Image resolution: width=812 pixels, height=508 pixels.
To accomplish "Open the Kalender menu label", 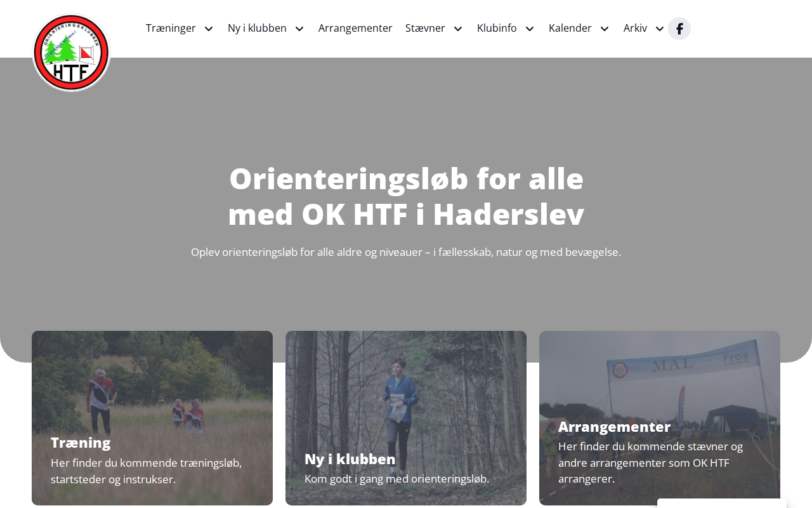I will tap(570, 28).
